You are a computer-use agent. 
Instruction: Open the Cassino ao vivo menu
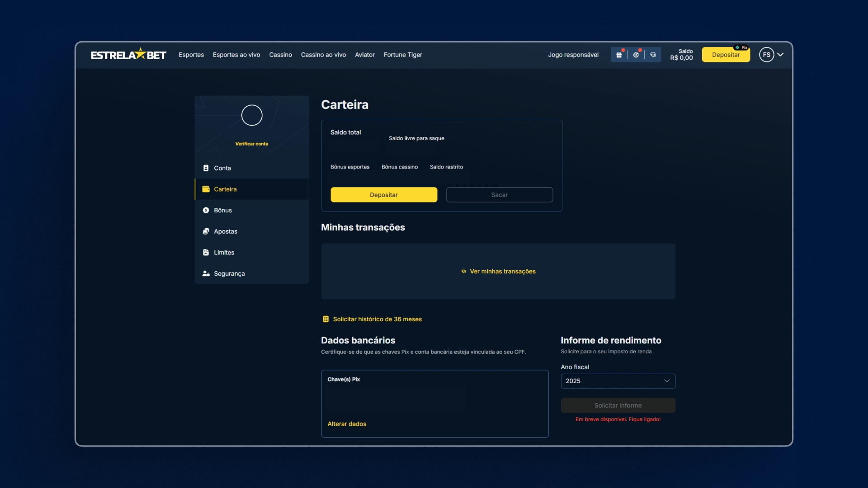click(x=323, y=55)
